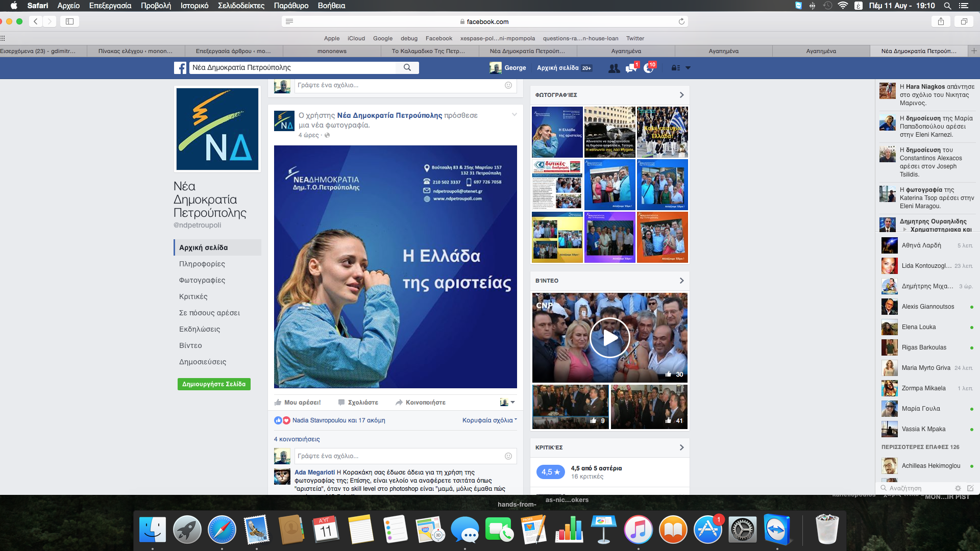
Task: Expand the ΚΡΙΤΙΚΈΣ section arrow
Action: point(681,447)
